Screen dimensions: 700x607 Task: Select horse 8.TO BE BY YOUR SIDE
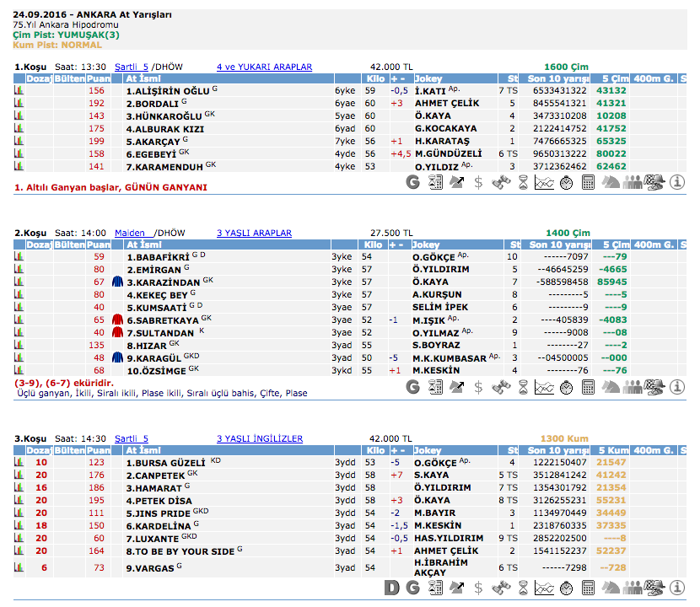(x=180, y=551)
